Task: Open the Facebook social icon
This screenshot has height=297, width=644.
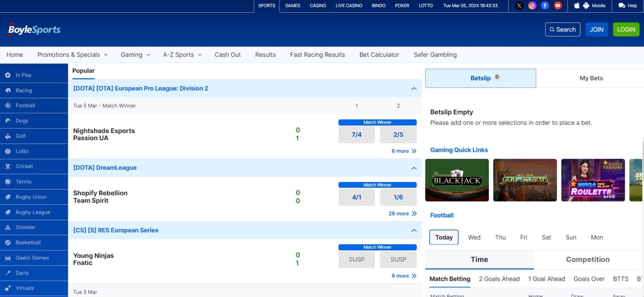Action: [x=545, y=5]
